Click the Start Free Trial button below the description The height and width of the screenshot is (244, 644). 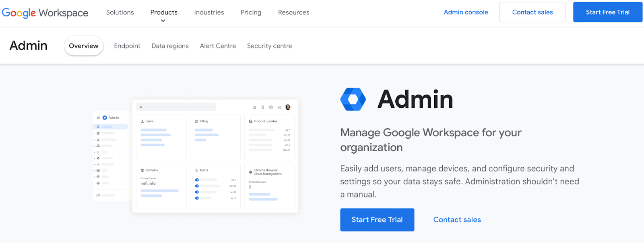[377, 220]
